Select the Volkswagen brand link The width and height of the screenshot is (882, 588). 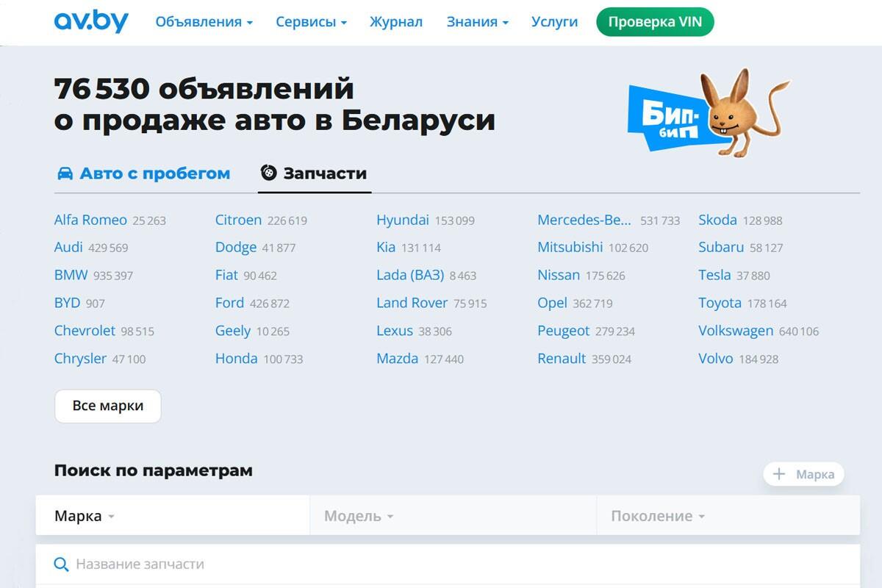(736, 331)
